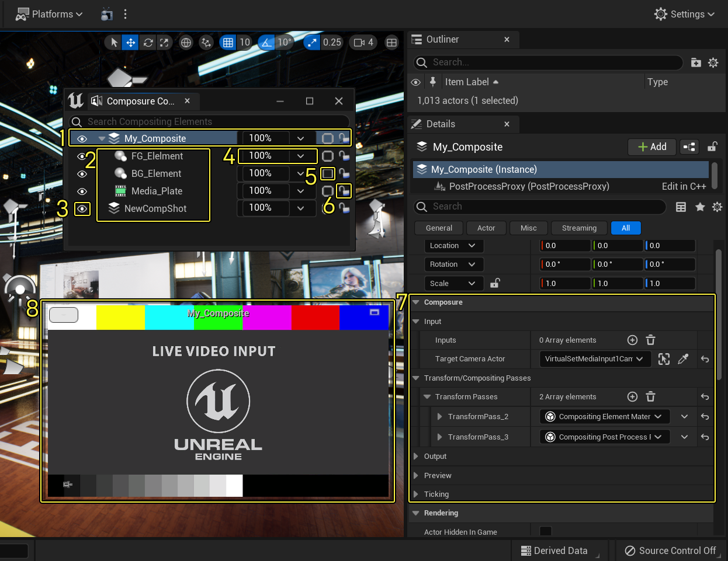Select Media_Plate in Composure tree
Image resolution: width=728 pixels, height=561 pixels.
pyautogui.click(x=157, y=191)
